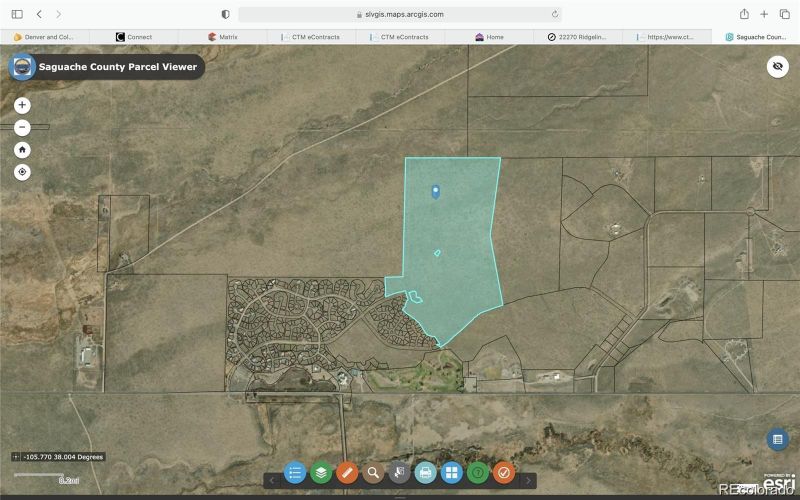Image resolution: width=800 pixels, height=500 pixels.
Task: Click the Saguache County Parcel Viewer title
Action: (x=118, y=67)
